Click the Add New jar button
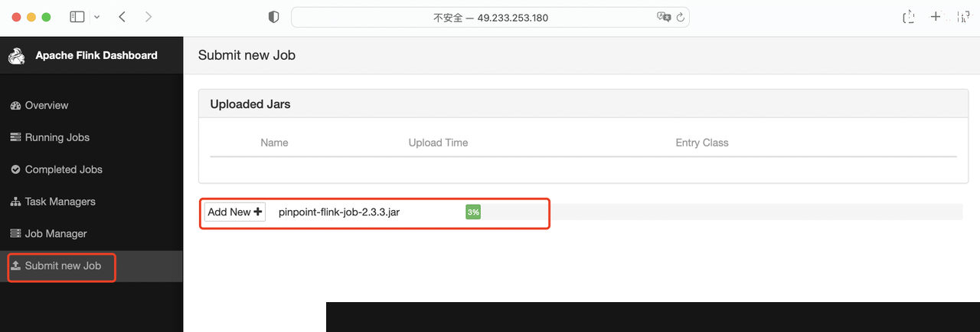This screenshot has height=332, width=980. coord(235,212)
